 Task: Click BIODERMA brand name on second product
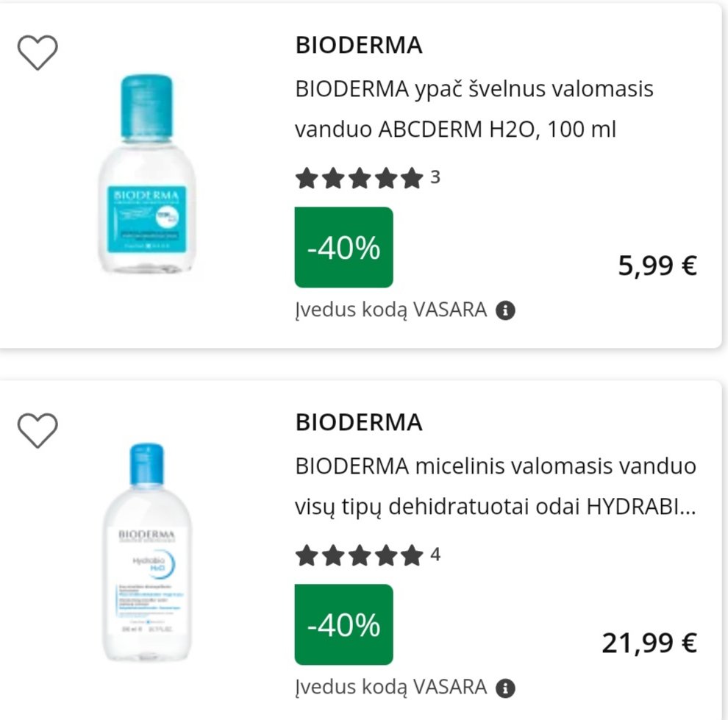tap(359, 422)
